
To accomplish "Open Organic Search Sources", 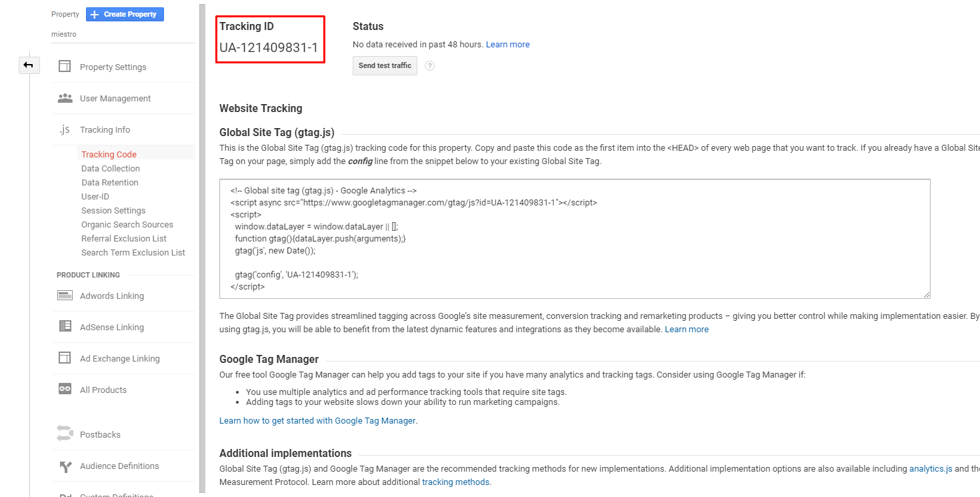I will tap(127, 224).
